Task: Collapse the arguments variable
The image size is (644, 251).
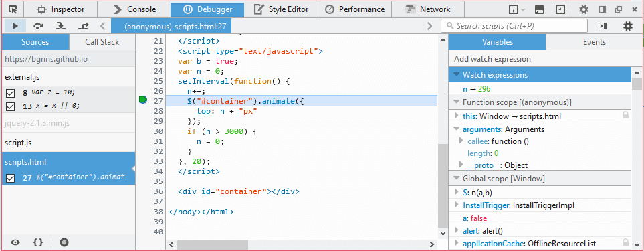Action: coord(456,129)
